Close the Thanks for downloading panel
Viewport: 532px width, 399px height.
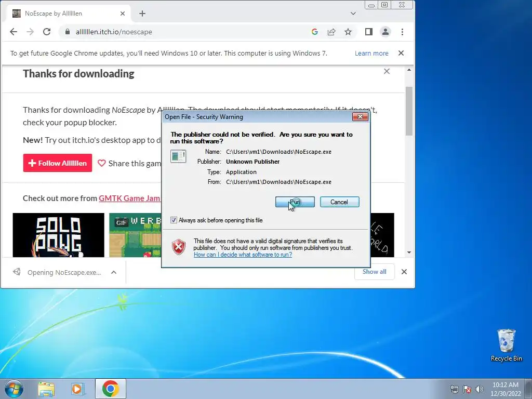[x=387, y=71]
